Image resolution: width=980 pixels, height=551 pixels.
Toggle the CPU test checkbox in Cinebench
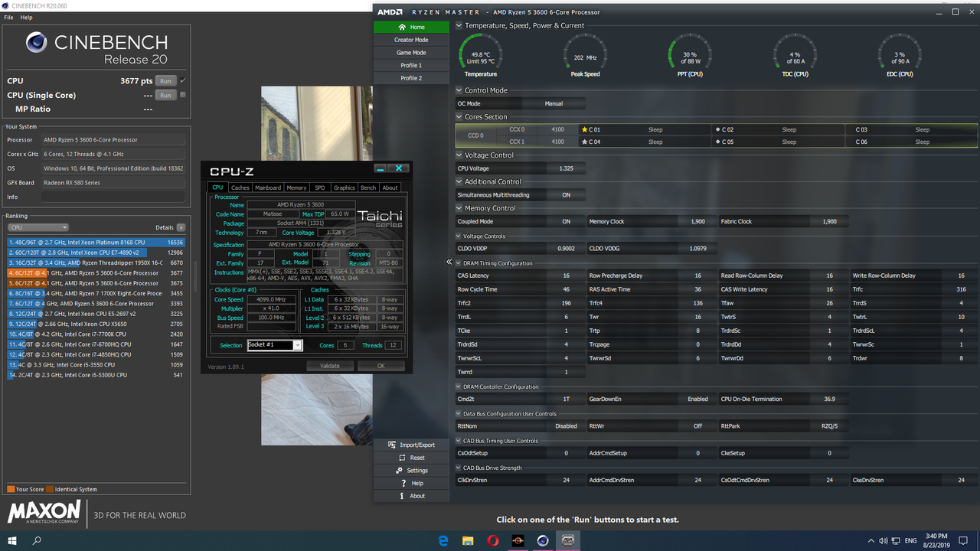(x=183, y=80)
